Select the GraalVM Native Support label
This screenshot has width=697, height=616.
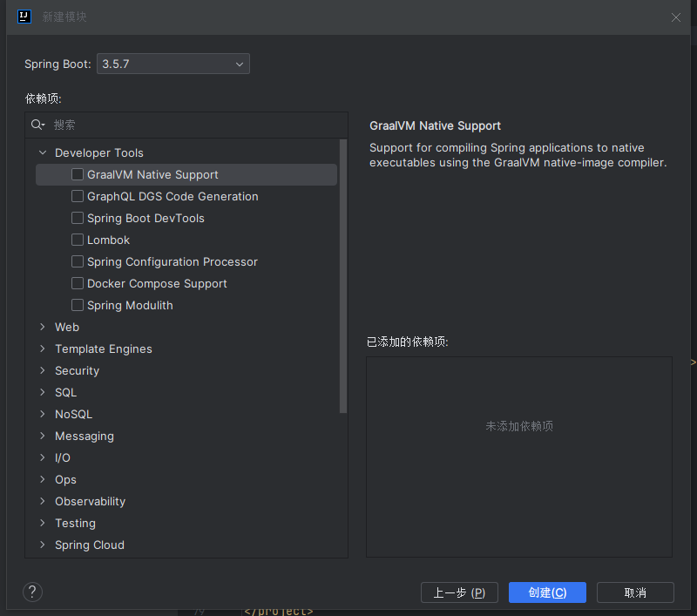click(152, 174)
